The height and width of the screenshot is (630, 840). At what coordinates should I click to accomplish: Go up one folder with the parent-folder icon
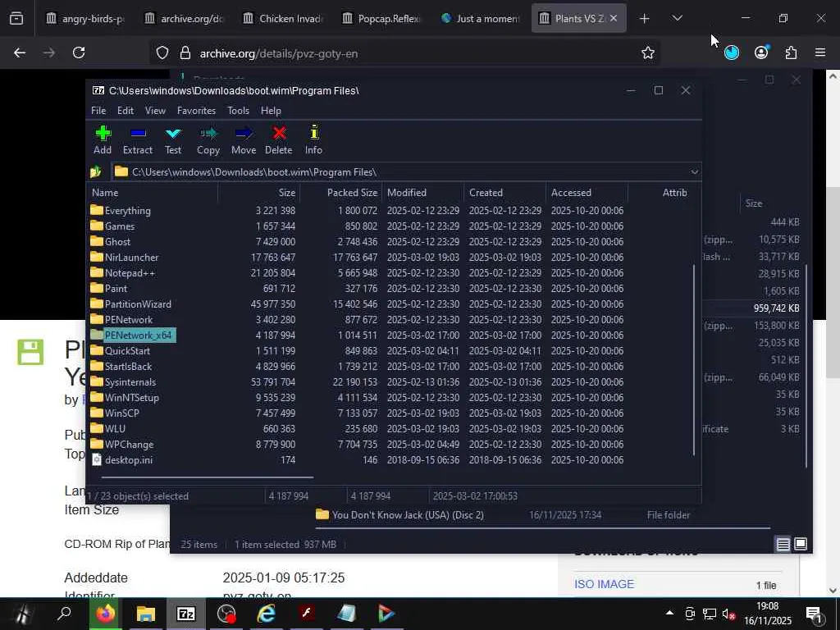point(96,172)
